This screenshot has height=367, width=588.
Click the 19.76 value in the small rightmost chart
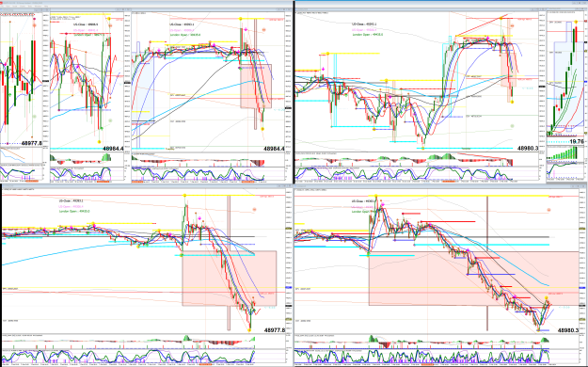577,141
